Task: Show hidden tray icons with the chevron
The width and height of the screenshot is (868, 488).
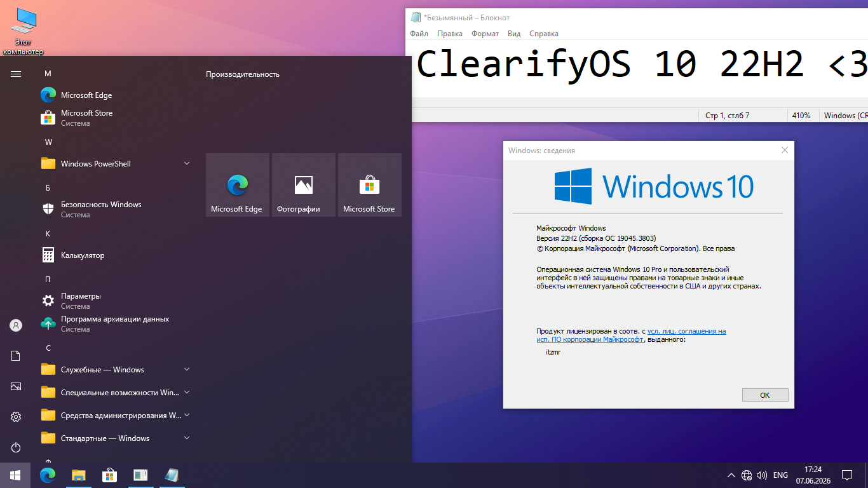Action: tap(731, 475)
